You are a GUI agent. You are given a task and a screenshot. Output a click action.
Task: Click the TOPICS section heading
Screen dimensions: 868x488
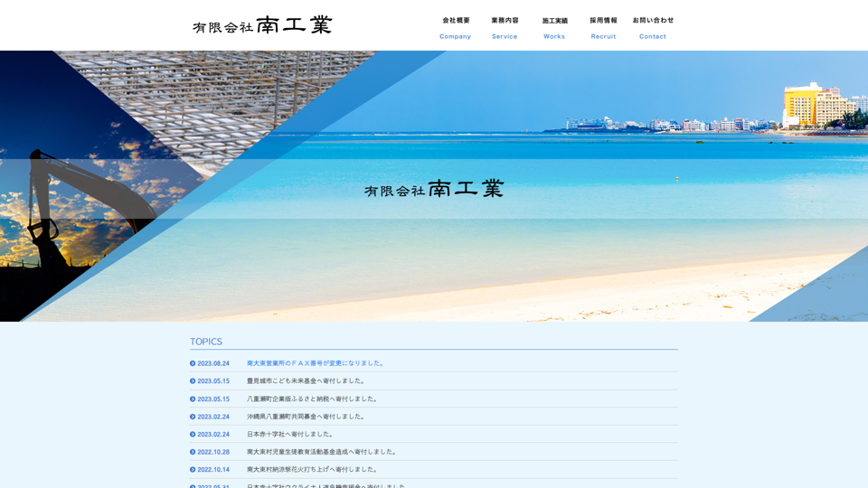coord(206,342)
